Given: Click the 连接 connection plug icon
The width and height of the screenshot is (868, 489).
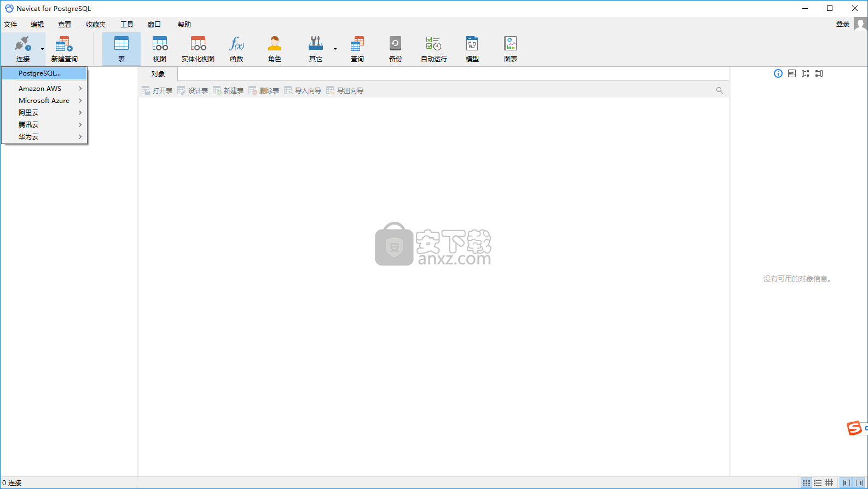Looking at the screenshot, I should pos(22,44).
